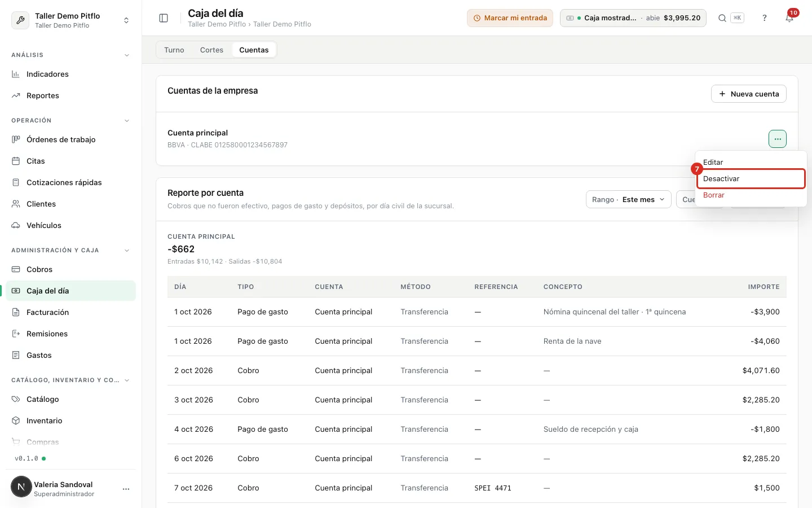Go to Facturación

pyautogui.click(x=70, y=312)
